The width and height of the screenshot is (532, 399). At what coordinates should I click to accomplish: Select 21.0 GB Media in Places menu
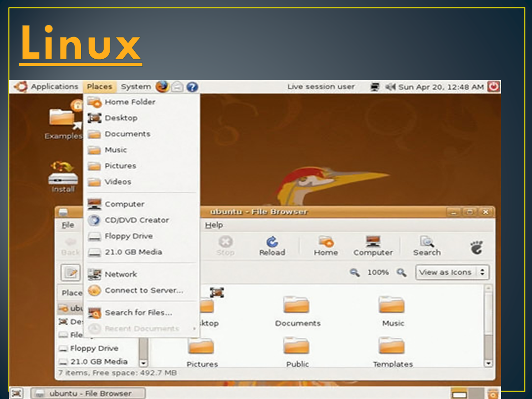coord(141,252)
